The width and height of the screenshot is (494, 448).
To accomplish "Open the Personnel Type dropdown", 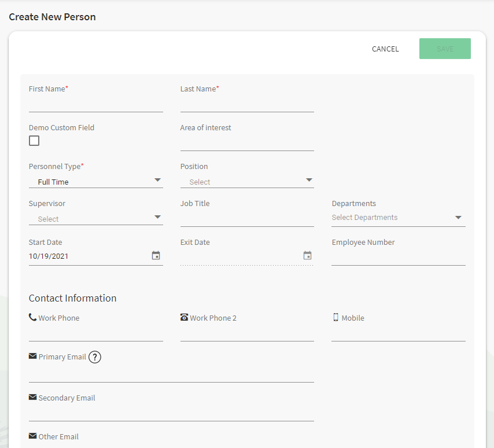I will point(96,182).
